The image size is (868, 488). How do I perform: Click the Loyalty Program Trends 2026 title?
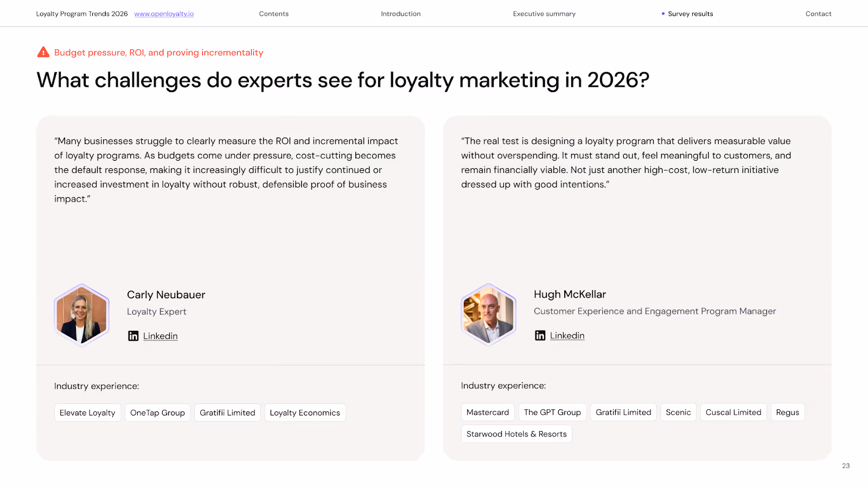click(x=82, y=14)
